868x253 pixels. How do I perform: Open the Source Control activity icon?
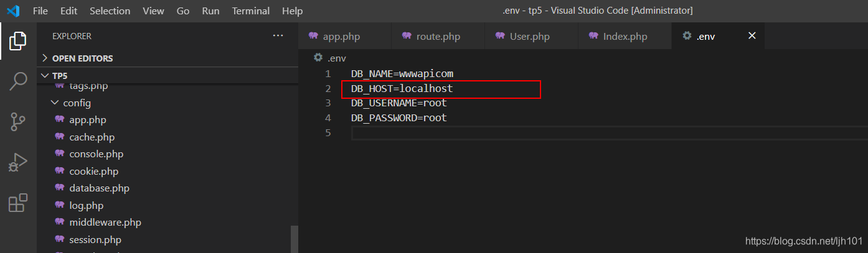(x=18, y=122)
